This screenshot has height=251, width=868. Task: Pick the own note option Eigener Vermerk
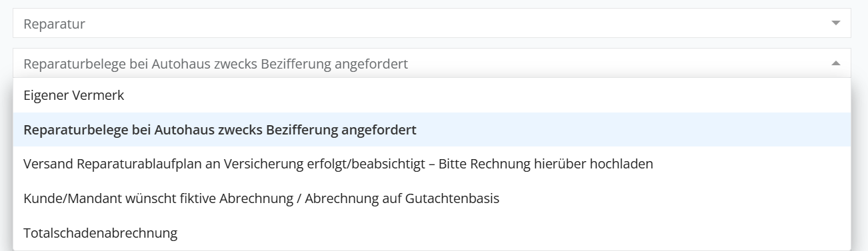click(432, 95)
